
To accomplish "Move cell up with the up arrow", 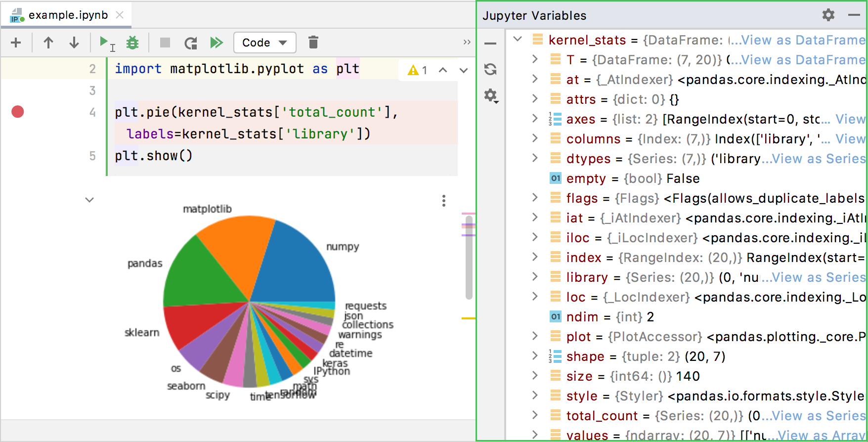I will click(x=48, y=43).
